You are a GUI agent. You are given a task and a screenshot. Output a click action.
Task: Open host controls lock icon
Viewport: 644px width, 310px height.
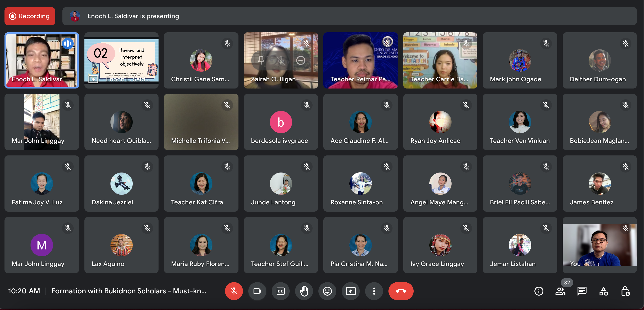click(625, 291)
